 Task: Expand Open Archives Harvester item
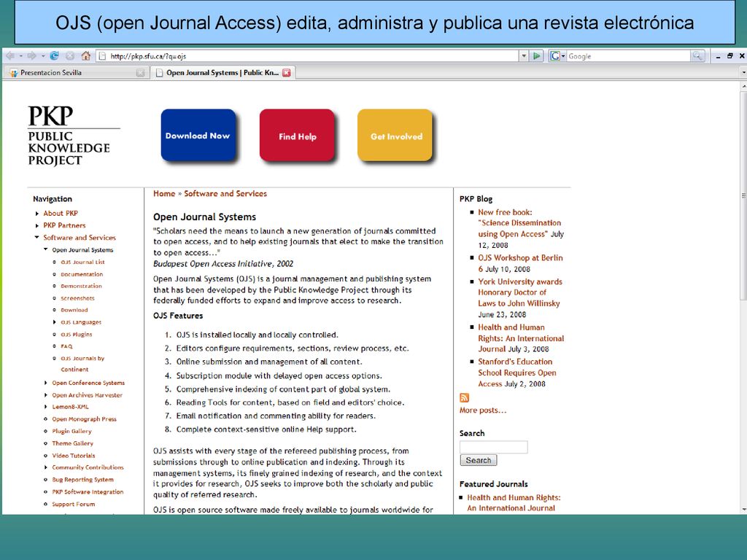coord(46,394)
